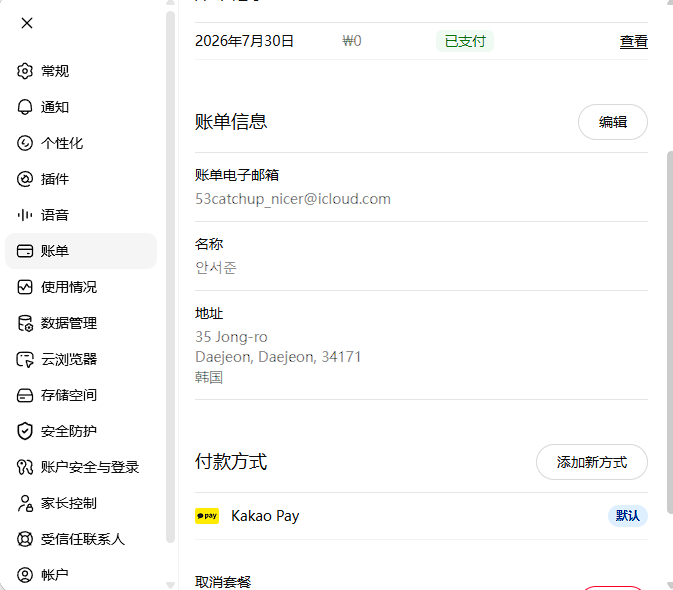This screenshot has height=590, width=673.
Task: Select 存储空间 storage menu item
Action: pos(81,395)
